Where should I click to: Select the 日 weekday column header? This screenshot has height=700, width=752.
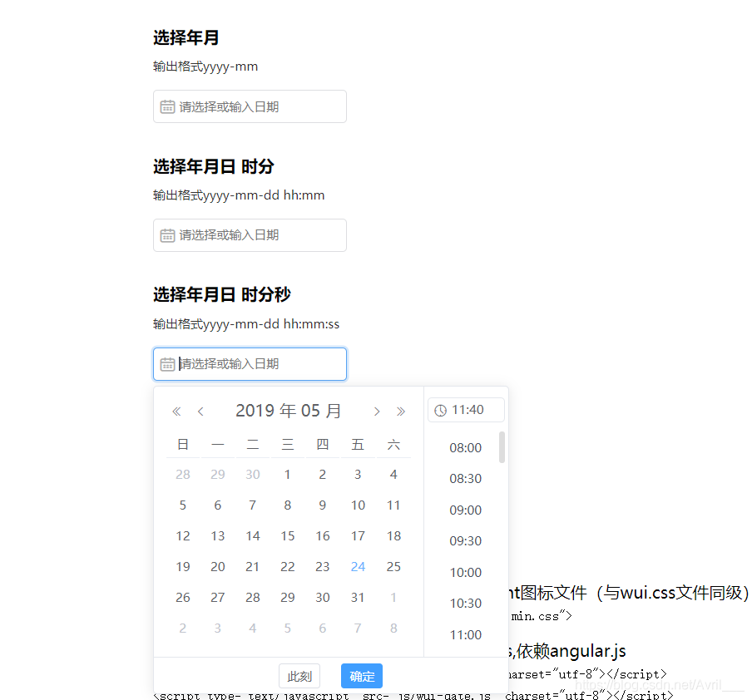click(x=182, y=444)
